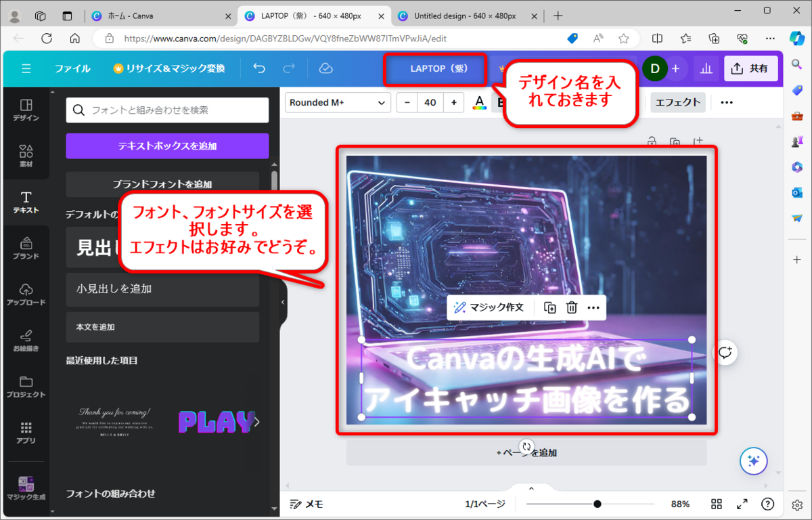Check the cloud save status icon
The image size is (812, 520).
[326, 68]
